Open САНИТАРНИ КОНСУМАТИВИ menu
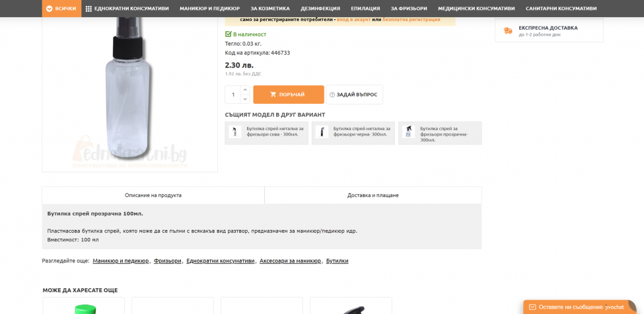Image resolution: width=644 pixels, height=314 pixels. coord(561,9)
